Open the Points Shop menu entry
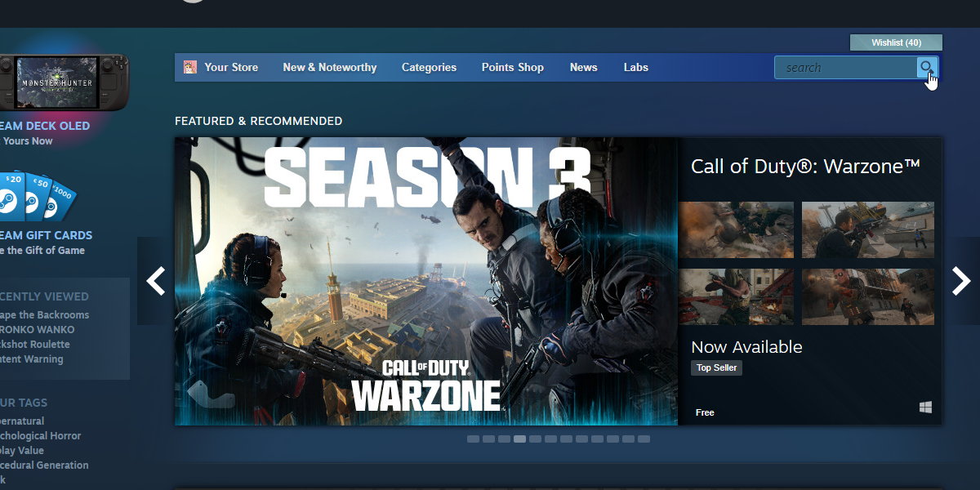Viewport: 980px width, 490px height. tap(512, 68)
